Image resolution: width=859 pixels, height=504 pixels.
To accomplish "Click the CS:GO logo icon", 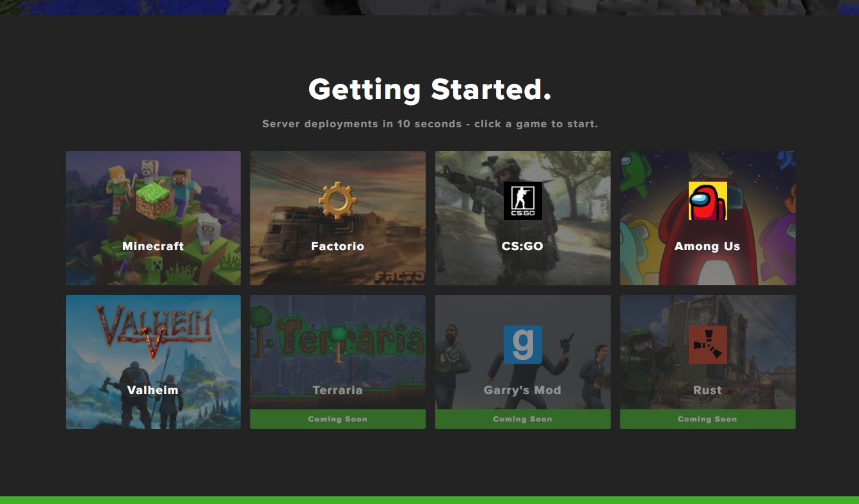I will coord(522,200).
